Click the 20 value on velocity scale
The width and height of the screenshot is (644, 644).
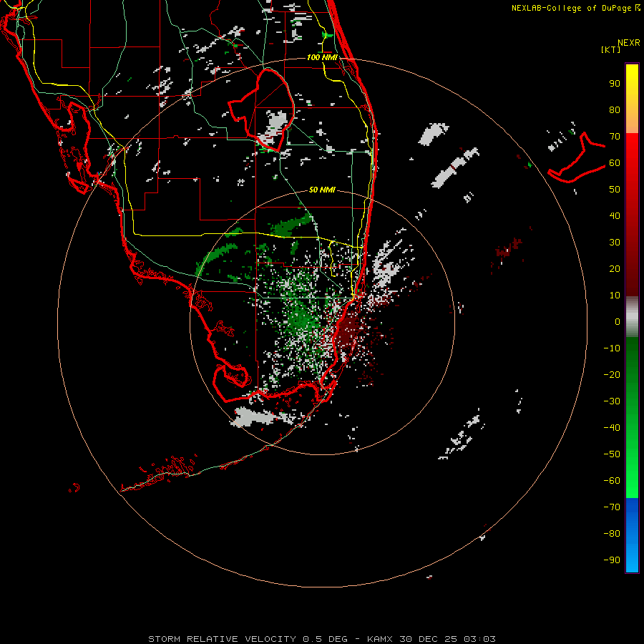[615, 269]
